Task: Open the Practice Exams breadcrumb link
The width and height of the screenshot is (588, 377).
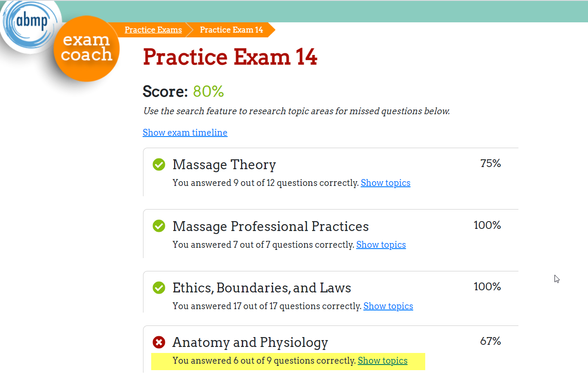Action: coord(153,30)
